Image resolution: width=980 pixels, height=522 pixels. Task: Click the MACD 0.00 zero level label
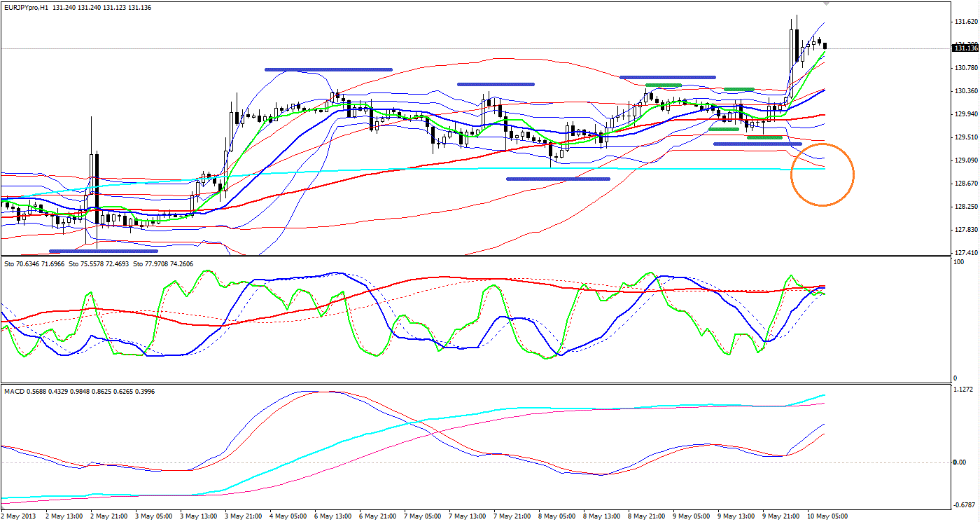pos(962,462)
